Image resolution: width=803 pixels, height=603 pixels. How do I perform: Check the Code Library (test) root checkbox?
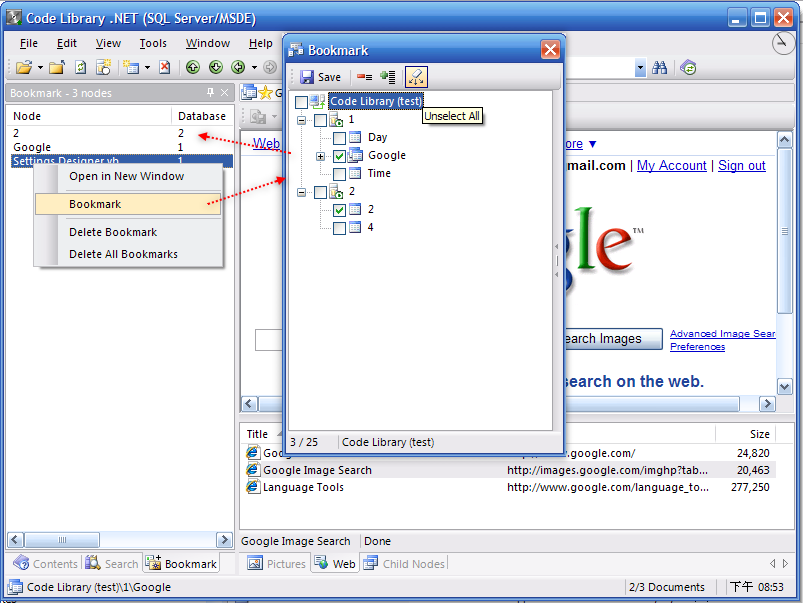click(301, 102)
